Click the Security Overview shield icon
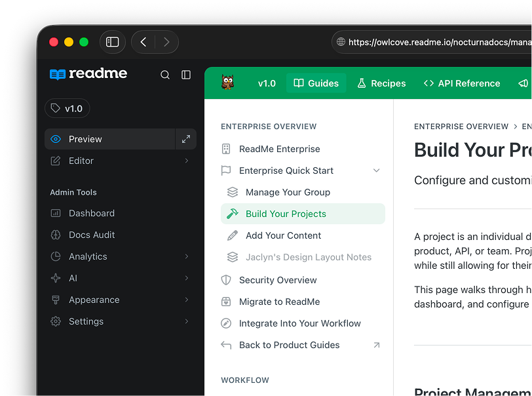The height and width of the screenshot is (396, 532). (x=226, y=280)
